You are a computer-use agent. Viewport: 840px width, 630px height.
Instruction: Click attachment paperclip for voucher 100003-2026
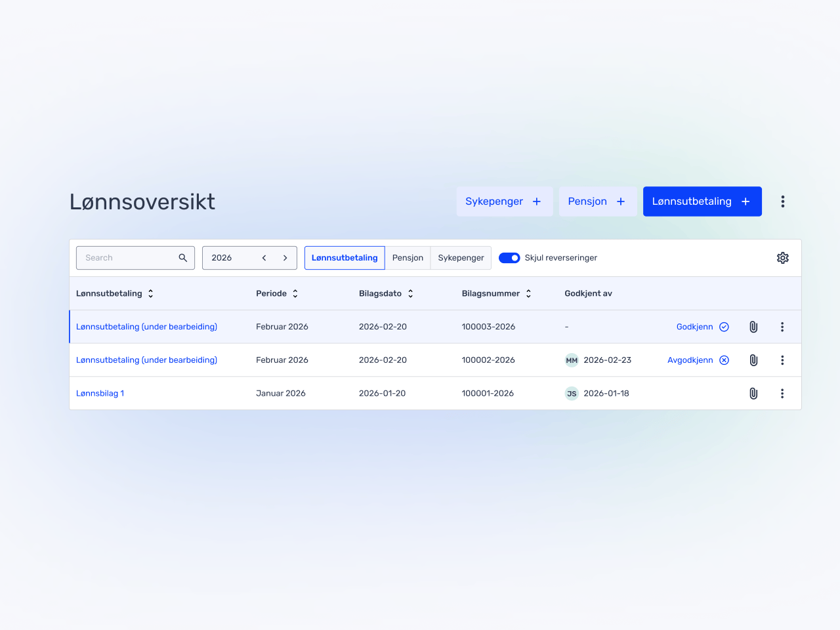pos(753,327)
